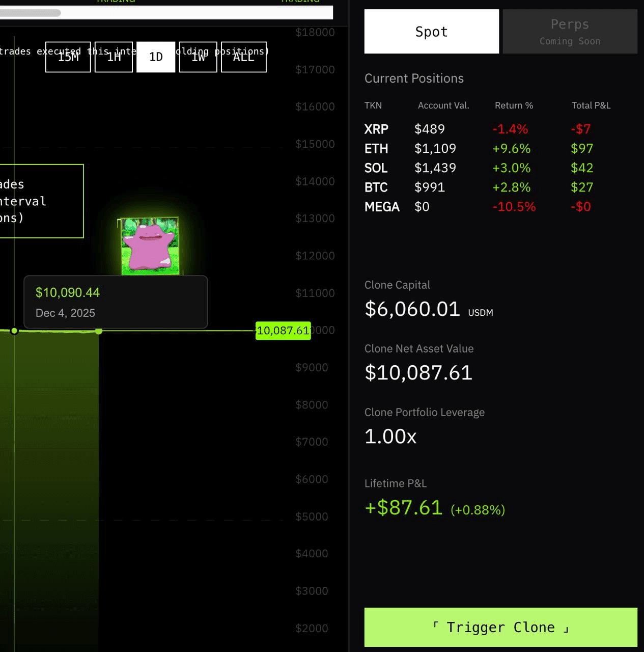Click the chart data point under Ditto
The image size is (644, 652).
[x=99, y=331]
